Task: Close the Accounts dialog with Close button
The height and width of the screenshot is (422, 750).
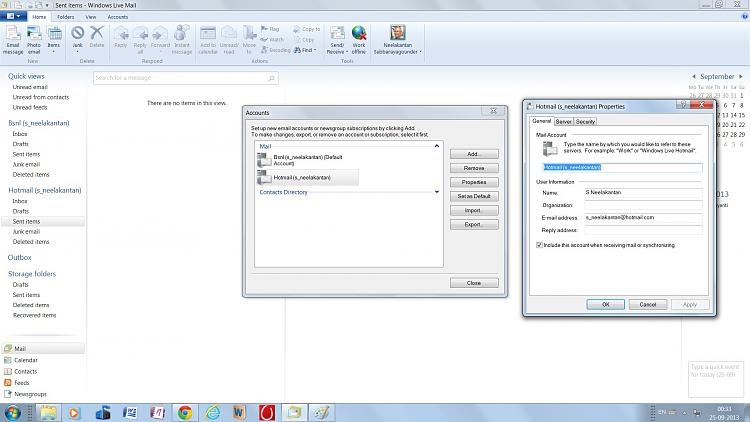Action: tap(474, 283)
